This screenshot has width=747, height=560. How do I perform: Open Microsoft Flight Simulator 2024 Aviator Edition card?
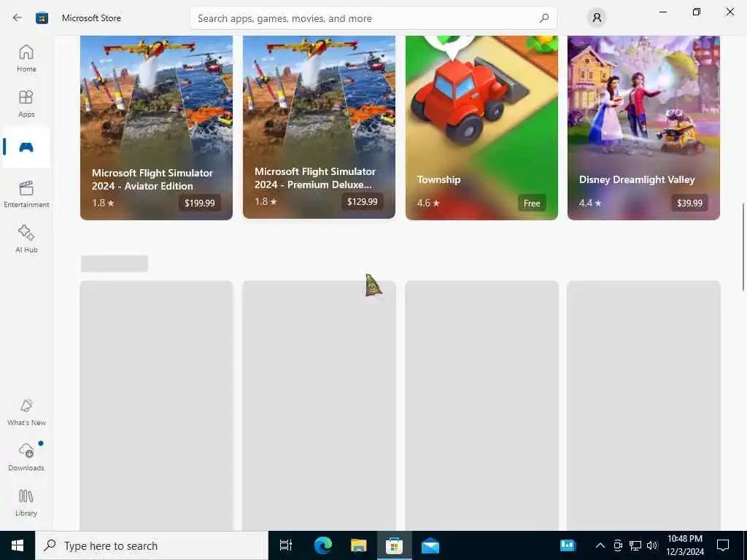(x=156, y=128)
